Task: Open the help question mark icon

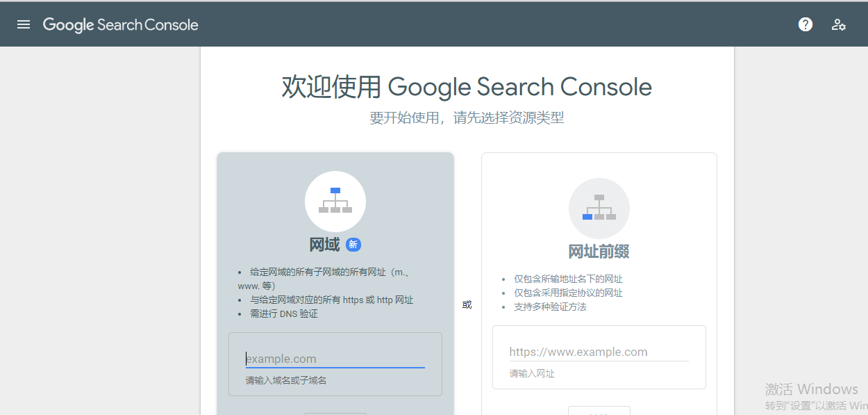Action: coord(806,24)
